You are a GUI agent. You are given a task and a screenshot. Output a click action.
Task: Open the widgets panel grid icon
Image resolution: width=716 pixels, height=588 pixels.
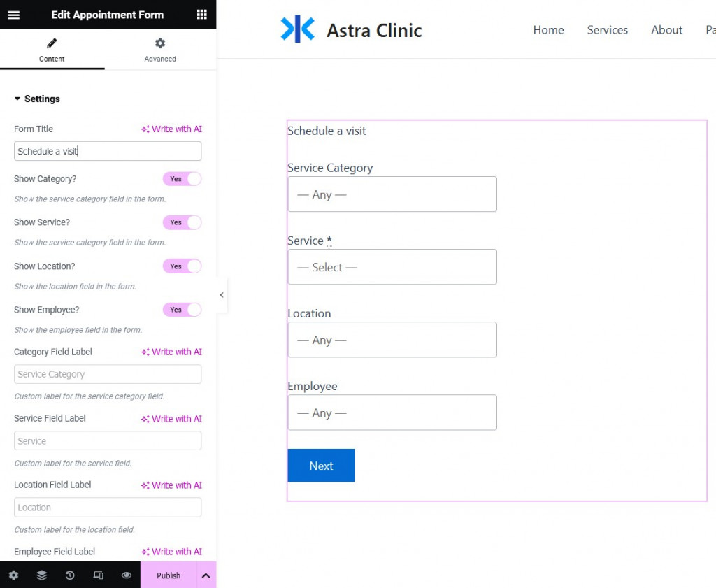pos(202,14)
